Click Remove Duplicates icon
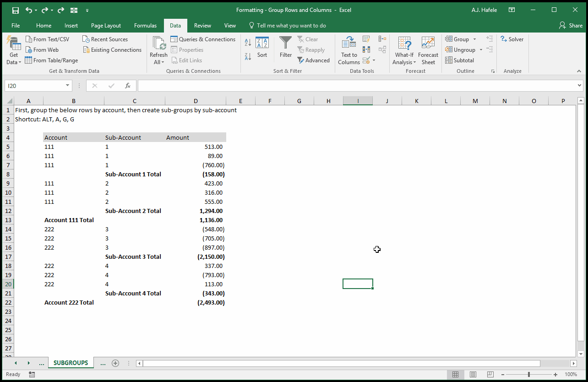 [x=366, y=50]
